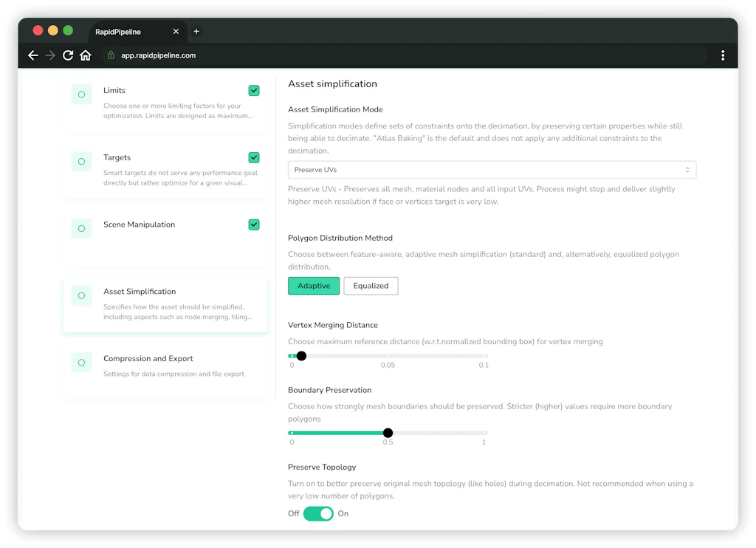Click the address bar
Image resolution: width=756 pixels, height=548 pixels.
pos(295,55)
